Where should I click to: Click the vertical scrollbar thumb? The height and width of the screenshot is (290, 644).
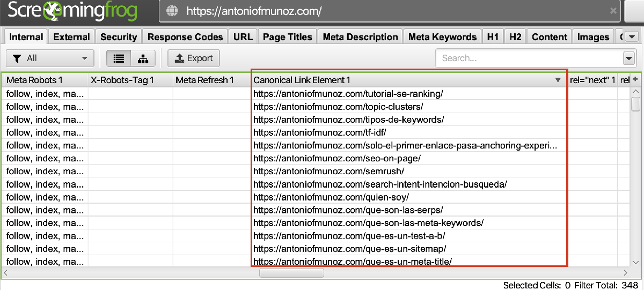point(636,103)
